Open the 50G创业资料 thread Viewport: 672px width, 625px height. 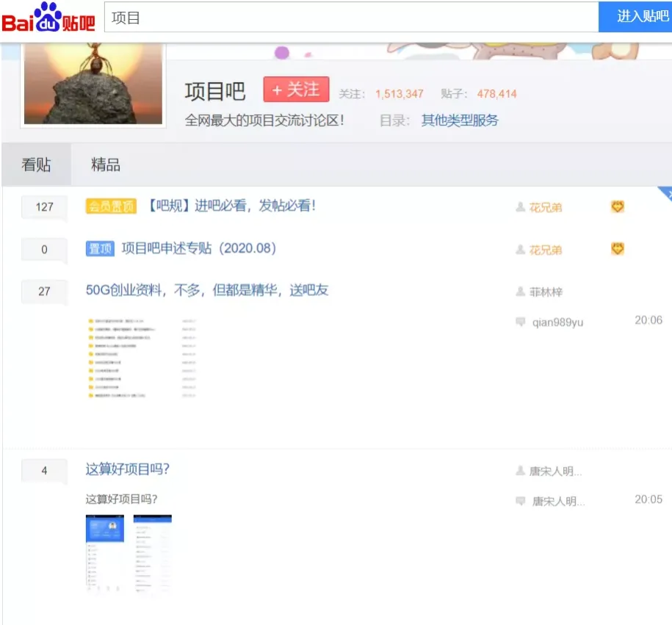(x=207, y=290)
